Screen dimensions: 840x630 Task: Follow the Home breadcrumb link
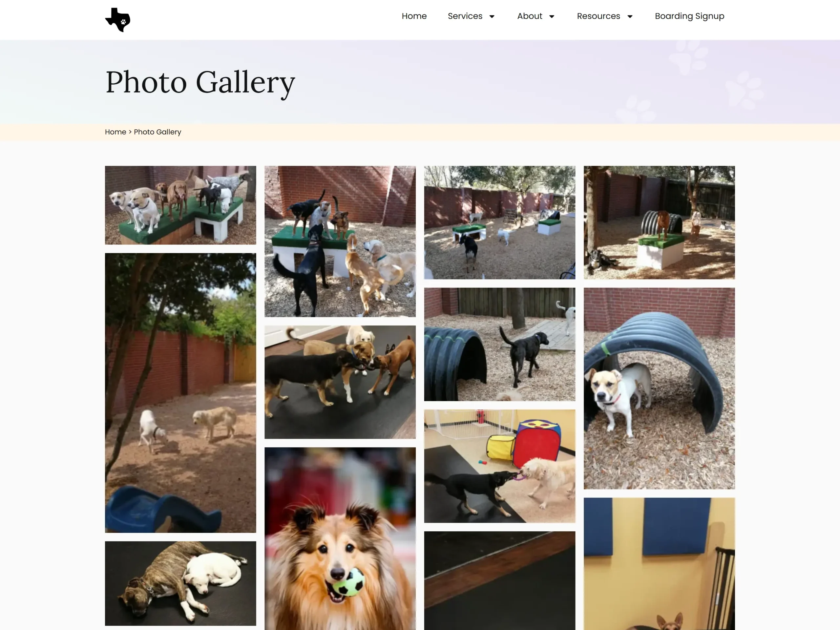click(x=115, y=132)
